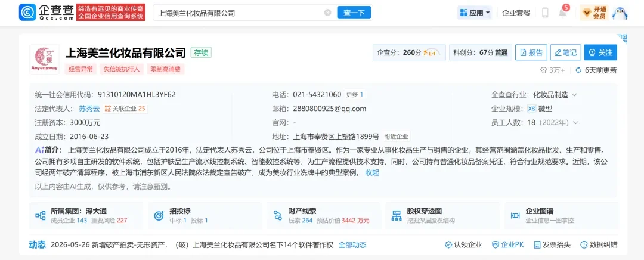Click the 笔记 notes button

[565, 52]
